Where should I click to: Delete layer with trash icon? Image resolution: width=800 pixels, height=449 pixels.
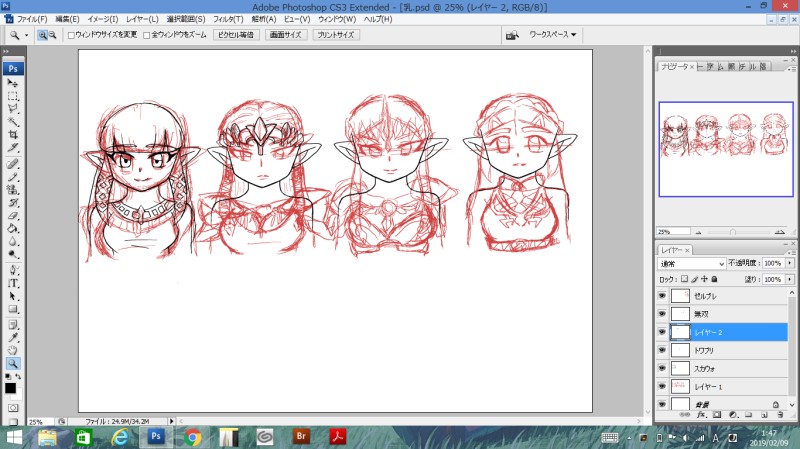pos(780,415)
